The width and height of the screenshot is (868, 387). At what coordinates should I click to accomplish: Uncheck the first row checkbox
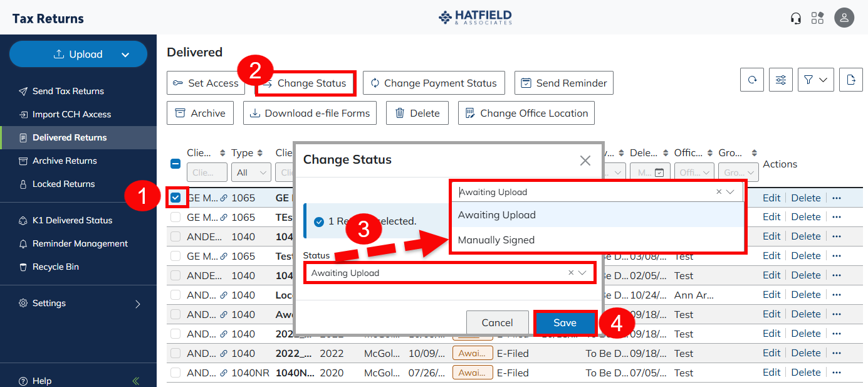click(x=176, y=198)
